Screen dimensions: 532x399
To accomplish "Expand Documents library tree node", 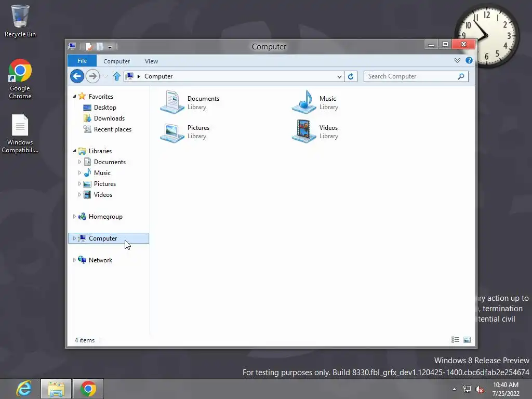I will tap(79, 162).
